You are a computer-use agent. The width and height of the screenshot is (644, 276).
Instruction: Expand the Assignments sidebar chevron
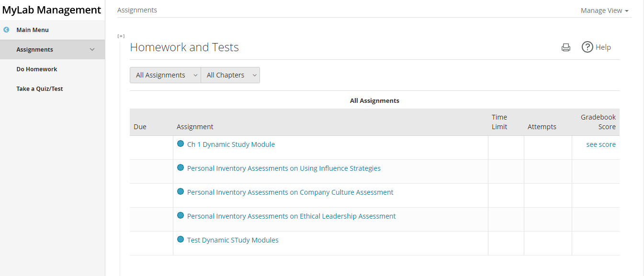pyautogui.click(x=92, y=49)
